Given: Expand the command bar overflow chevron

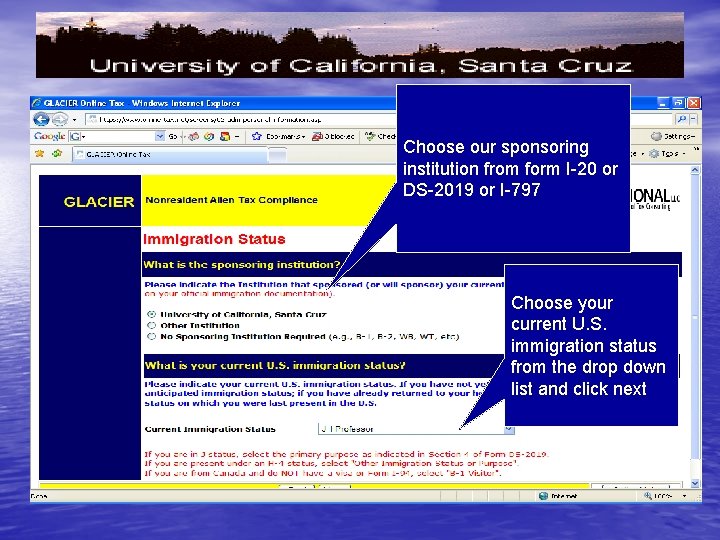Looking at the screenshot, I should point(696,150).
